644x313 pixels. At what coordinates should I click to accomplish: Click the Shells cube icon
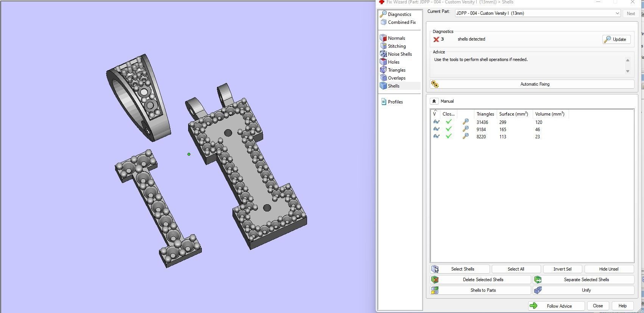coord(383,86)
